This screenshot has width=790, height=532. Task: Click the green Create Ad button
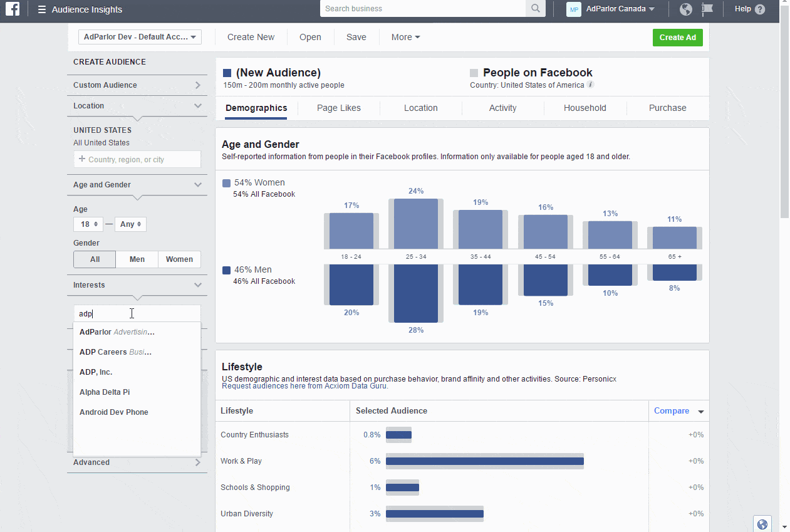(677, 37)
